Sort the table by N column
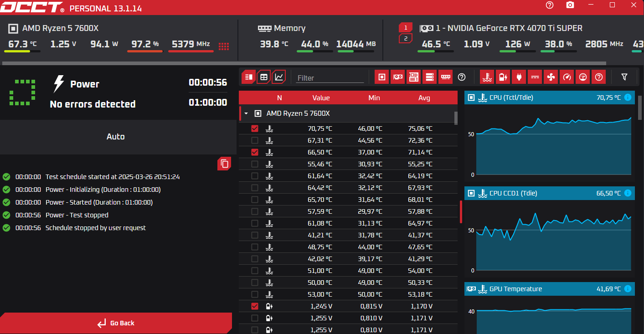This screenshot has height=334, width=644. [x=279, y=98]
